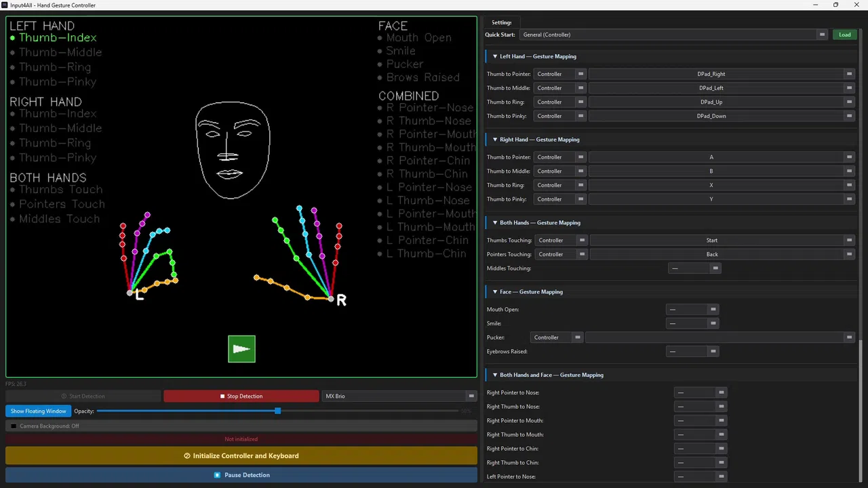This screenshot has width=868, height=488.
Task: Click the Input4All app icon in title bar
Action: [5, 5]
